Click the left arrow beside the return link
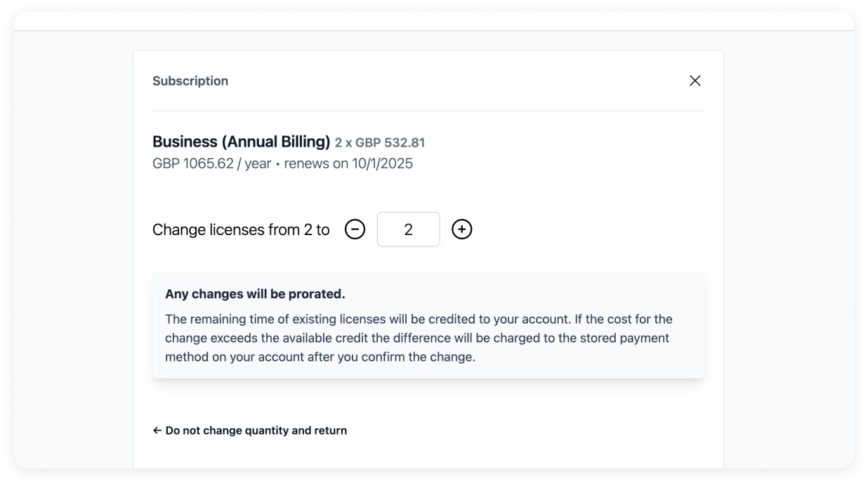 [157, 430]
